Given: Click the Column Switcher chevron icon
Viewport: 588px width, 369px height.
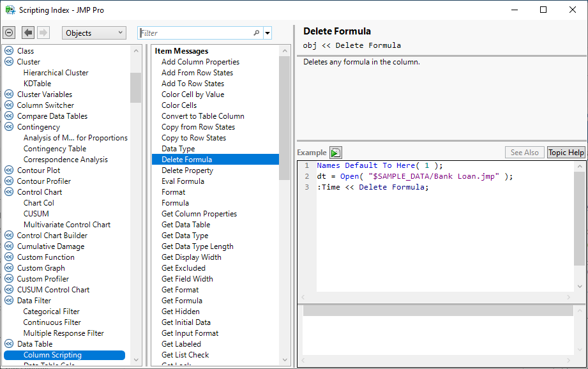Looking at the screenshot, I should point(9,105).
